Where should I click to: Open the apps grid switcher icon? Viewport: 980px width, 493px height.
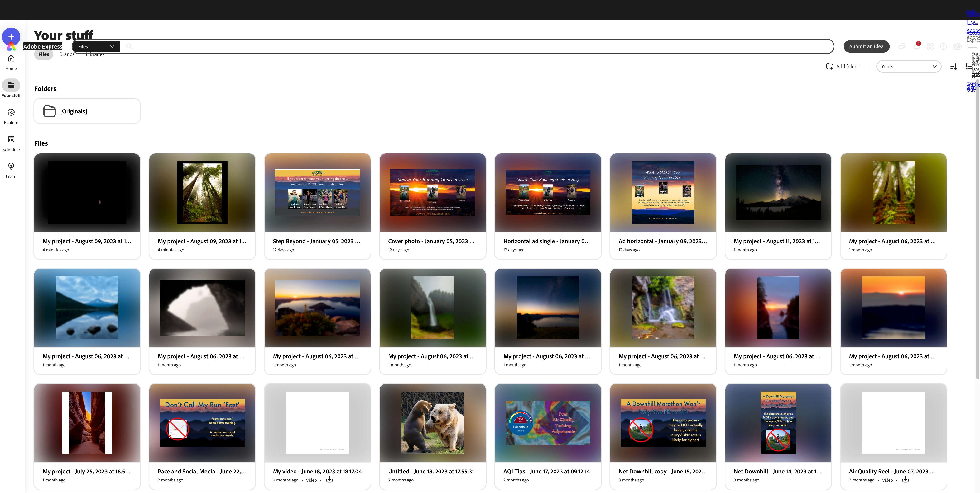[930, 46]
